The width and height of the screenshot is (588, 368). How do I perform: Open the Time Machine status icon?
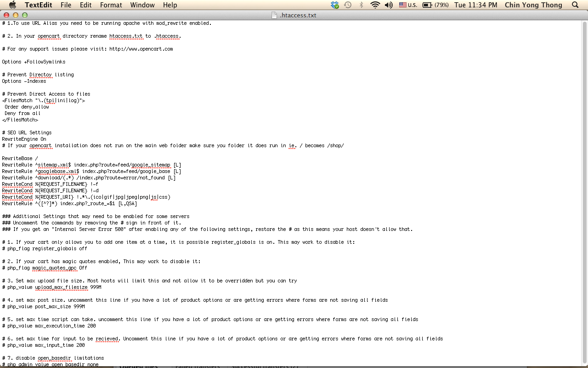pyautogui.click(x=348, y=5)
